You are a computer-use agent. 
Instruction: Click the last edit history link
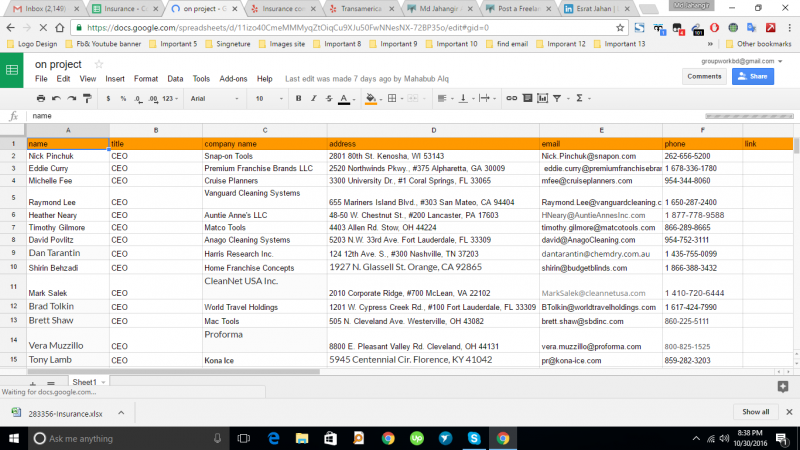click(367, 79)
